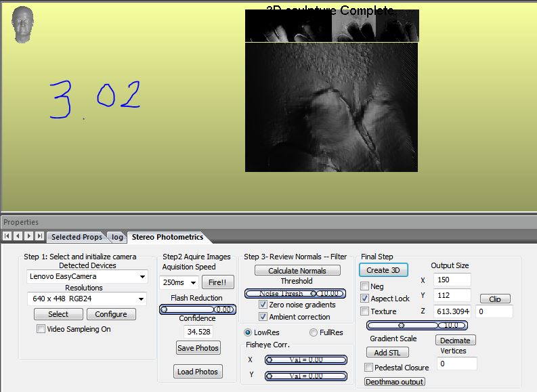
Task: Enable Video Sampleing On checkbox
Action: point(41,329)
